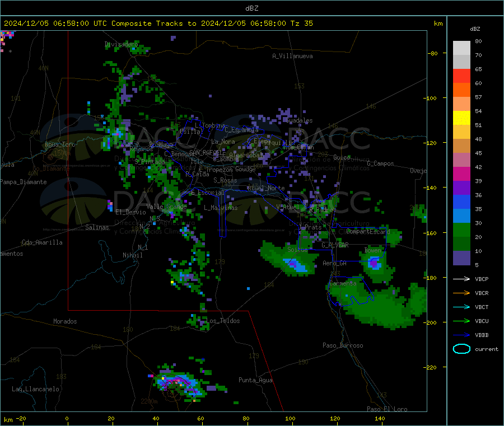Click the blue VBBB arrow legend icon
The height and width of the screenshot is (426, 504).
coord(461,335)
